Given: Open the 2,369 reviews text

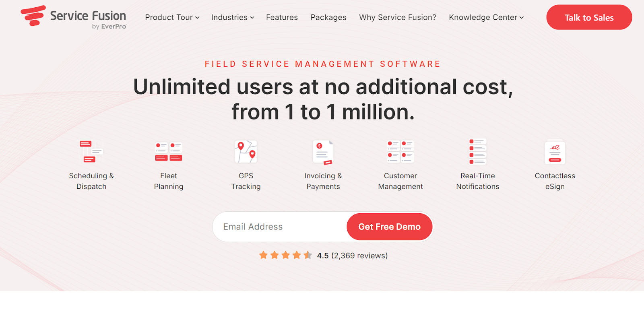Looking at the screenshot, I should click(x=359, y=256).
